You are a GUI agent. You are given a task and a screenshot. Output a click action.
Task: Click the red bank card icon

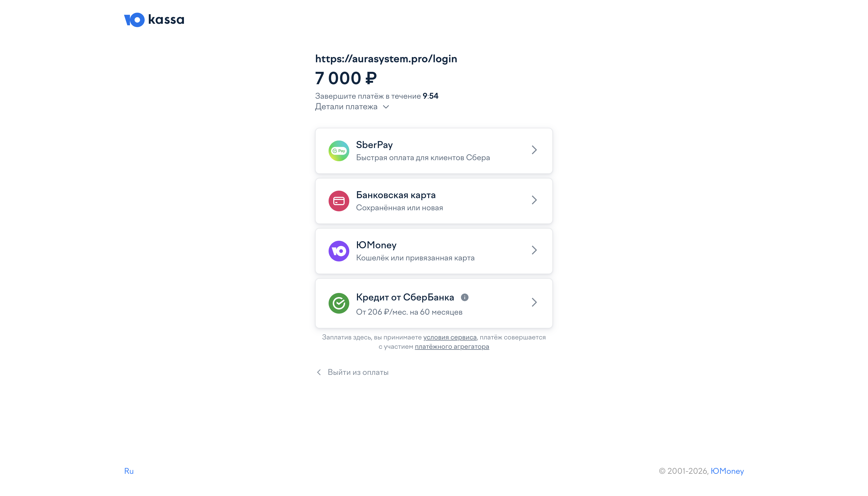tap(339, 201)
